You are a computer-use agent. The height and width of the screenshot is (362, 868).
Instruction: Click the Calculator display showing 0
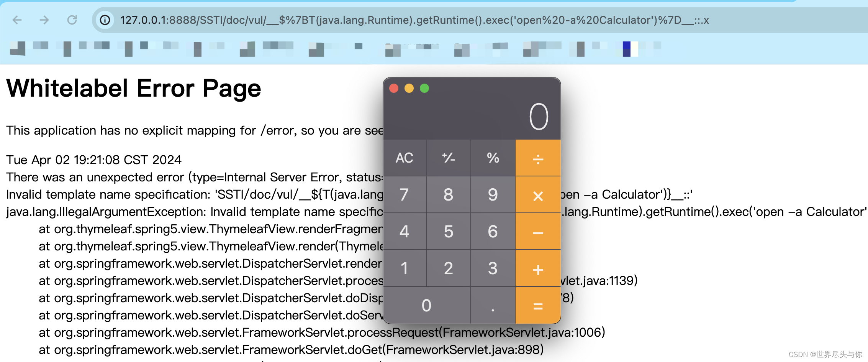click(539, 117)
